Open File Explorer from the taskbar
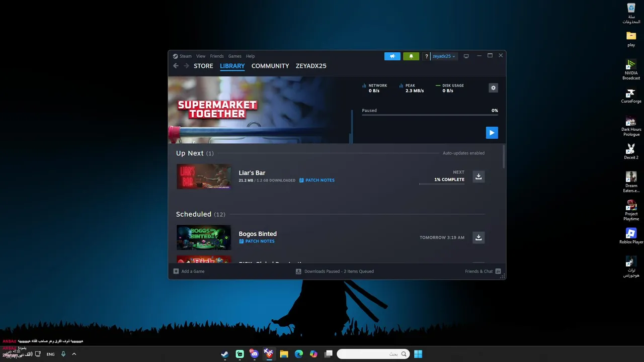 [284, 354]
